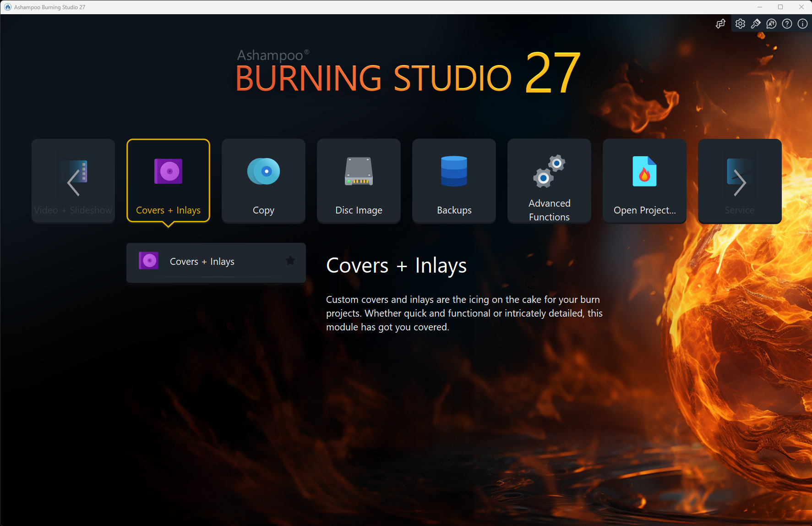Open the Open Project tile
Viewport: 812px width, 526px height.
tap(644, 181)
